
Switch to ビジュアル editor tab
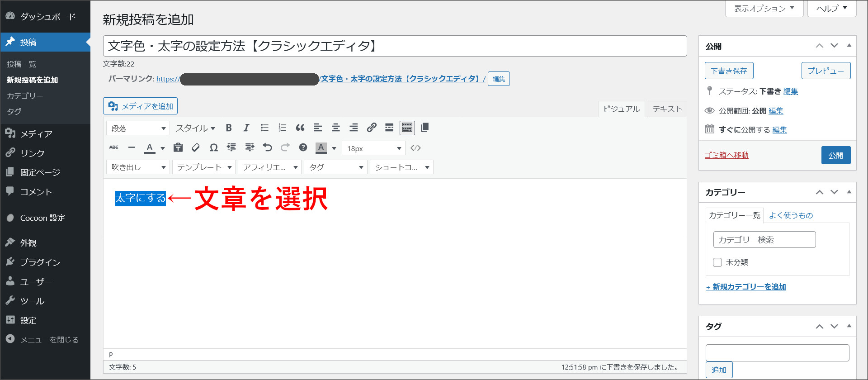622,109
